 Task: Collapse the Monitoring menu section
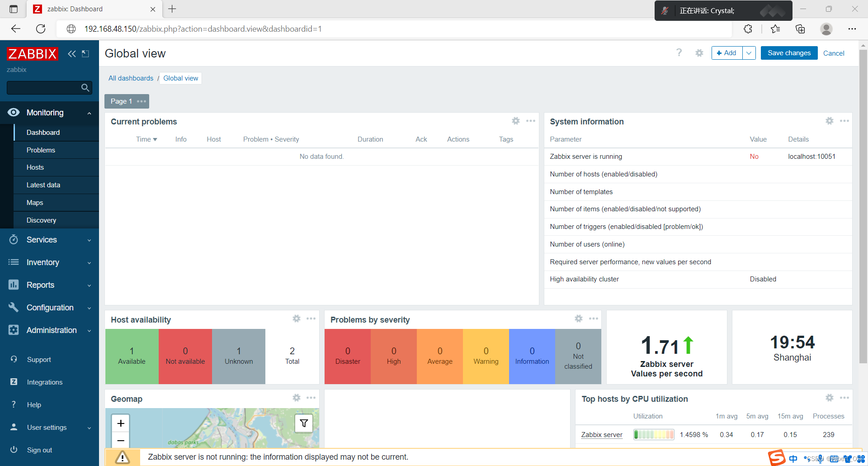(49, 113)
